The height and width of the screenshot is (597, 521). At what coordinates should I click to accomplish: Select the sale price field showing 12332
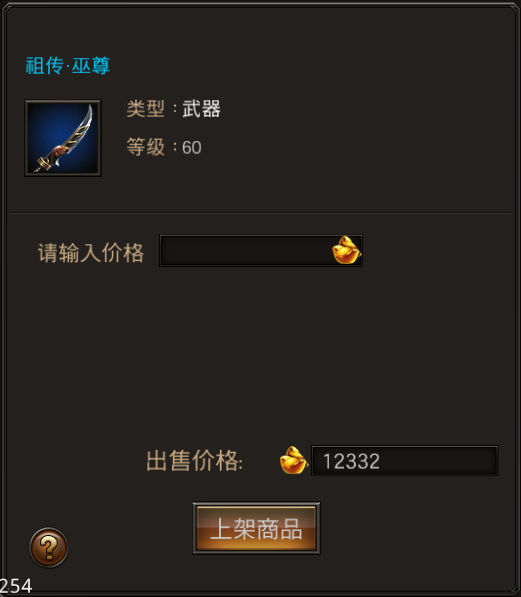coord(405,461)
